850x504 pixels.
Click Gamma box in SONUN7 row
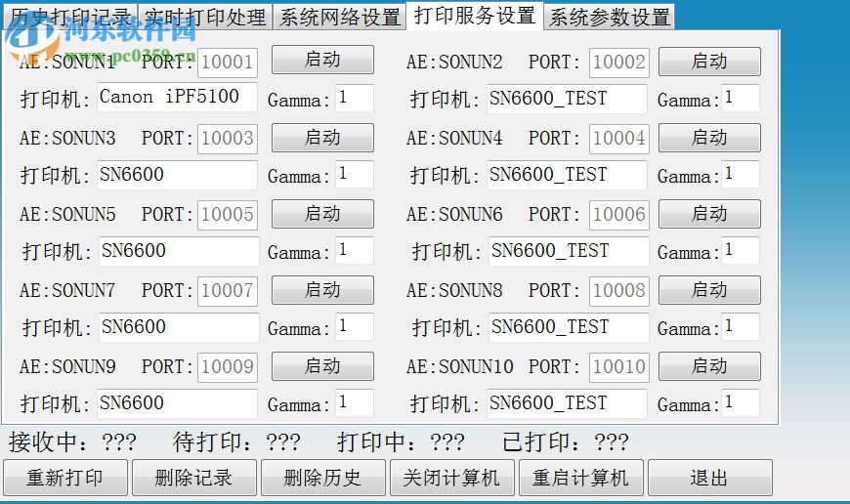tap(355, 327)
